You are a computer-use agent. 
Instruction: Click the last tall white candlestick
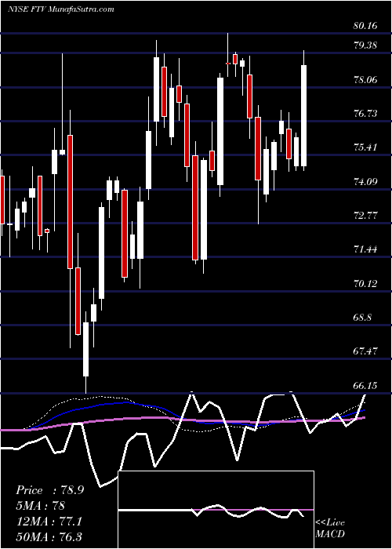(304, 115)
